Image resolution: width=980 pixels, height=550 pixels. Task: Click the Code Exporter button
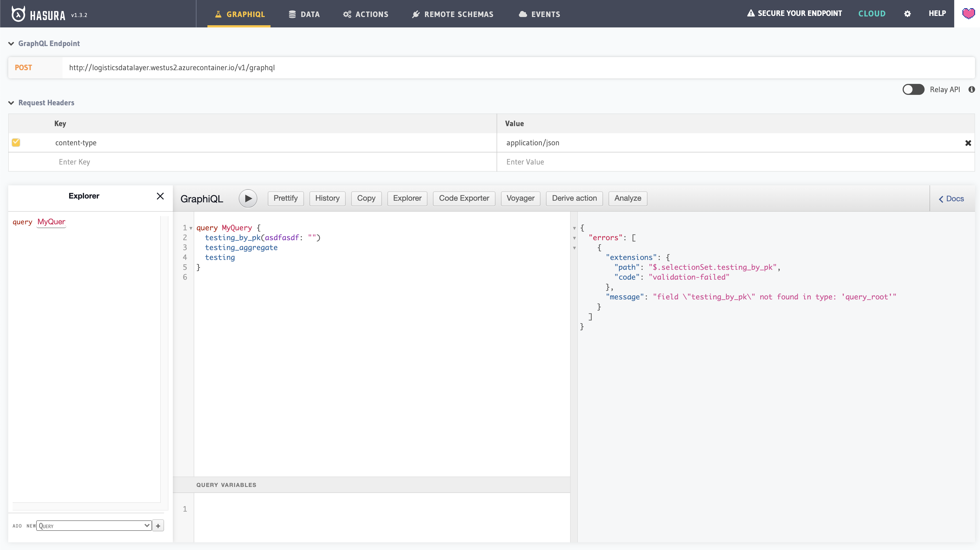coord(464,198)
